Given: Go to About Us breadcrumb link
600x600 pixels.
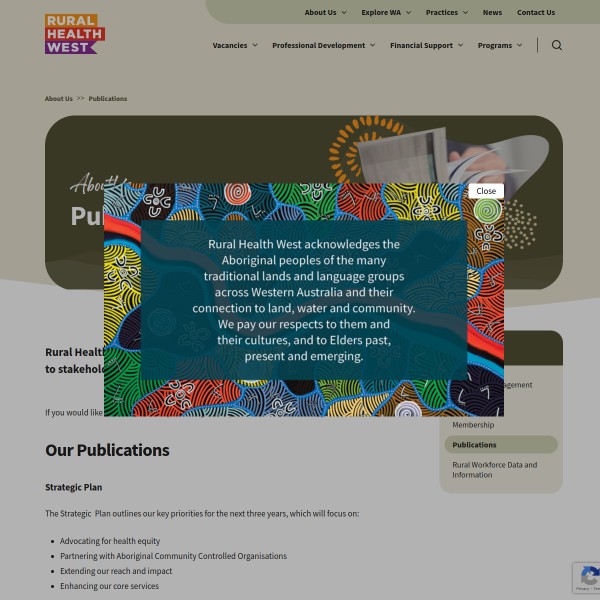Looking at the screenshot, I should [x=59, y=99].
